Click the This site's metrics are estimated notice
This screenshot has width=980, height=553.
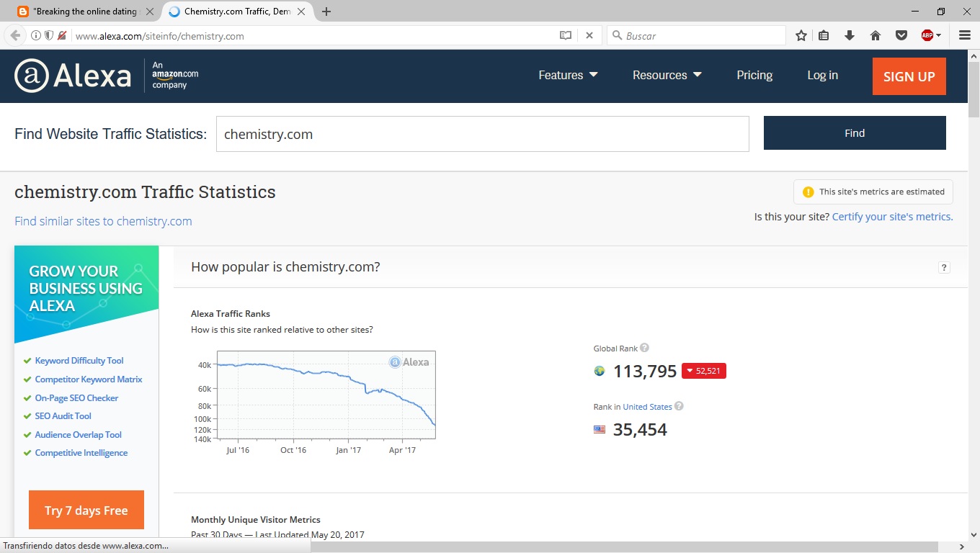pyautogui.click(x=873, y=192)
